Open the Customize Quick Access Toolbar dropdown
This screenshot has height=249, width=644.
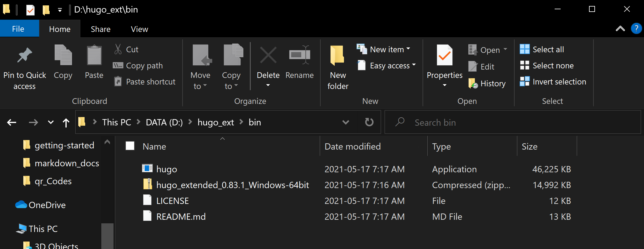coord(60,10)
